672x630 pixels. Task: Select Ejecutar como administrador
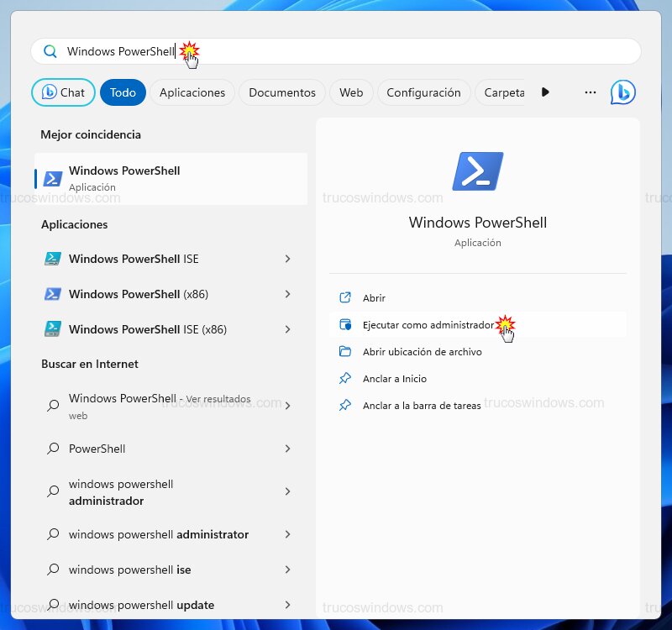click(430, 323)
